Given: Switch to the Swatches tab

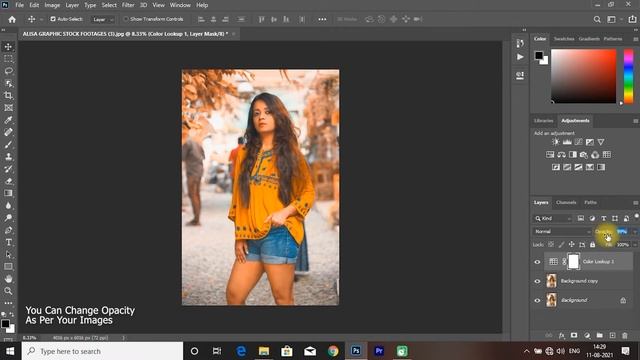Looking at the screenshot, I should pyautogui.click(x=564, y=39).
